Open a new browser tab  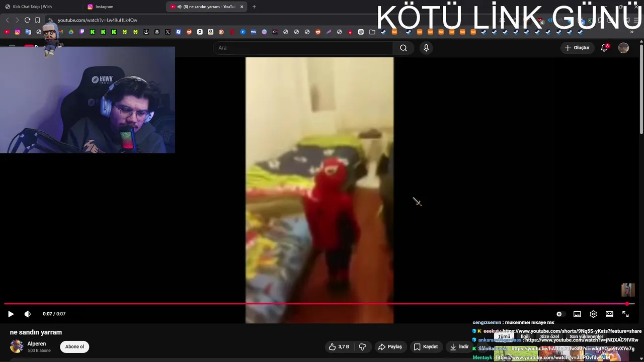pyautogui.click(x=254, y=7)
